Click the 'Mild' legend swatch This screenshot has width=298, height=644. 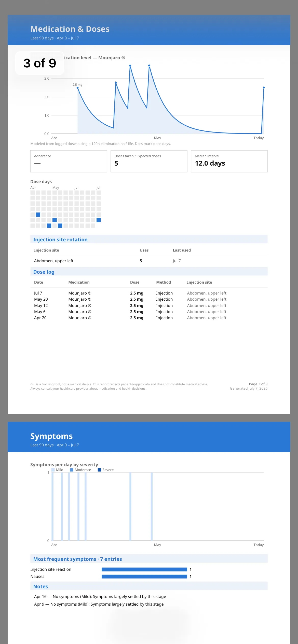[53, 470]
